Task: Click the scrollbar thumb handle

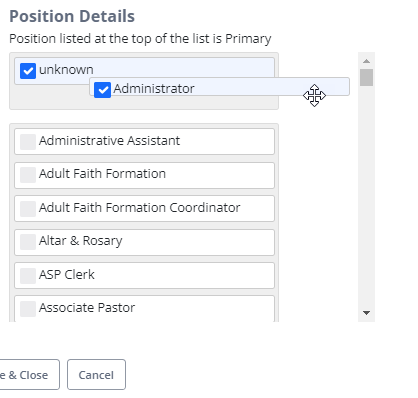Action: coord(366,77)
